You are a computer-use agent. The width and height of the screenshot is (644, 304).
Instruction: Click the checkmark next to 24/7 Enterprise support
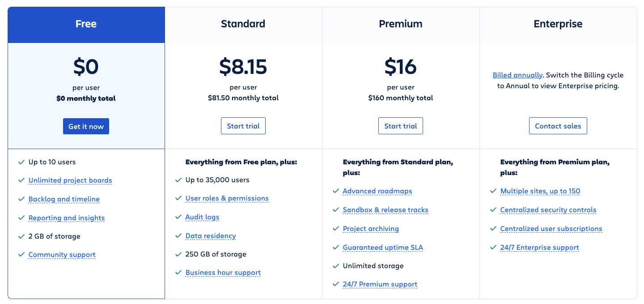pyautogui.click(x=493, y=247)
